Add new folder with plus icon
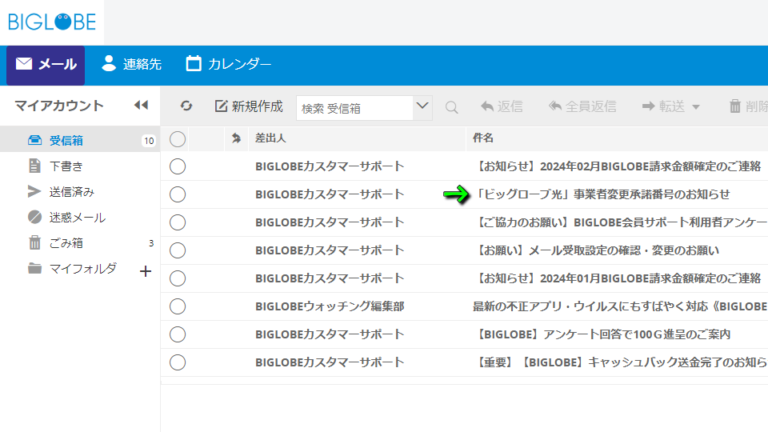This screenshot has height=432, width=768. 145,271
